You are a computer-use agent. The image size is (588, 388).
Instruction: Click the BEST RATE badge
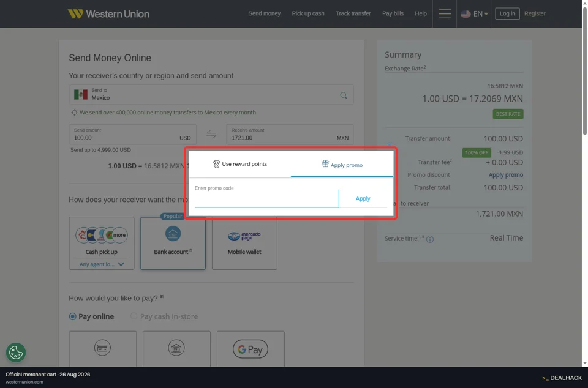(508, 114)
